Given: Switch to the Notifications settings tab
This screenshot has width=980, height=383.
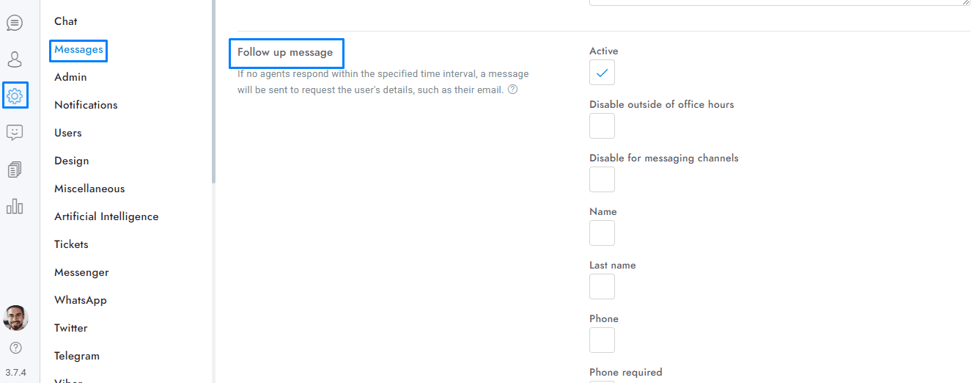Looking at the screenshot, I should (86, 105).
